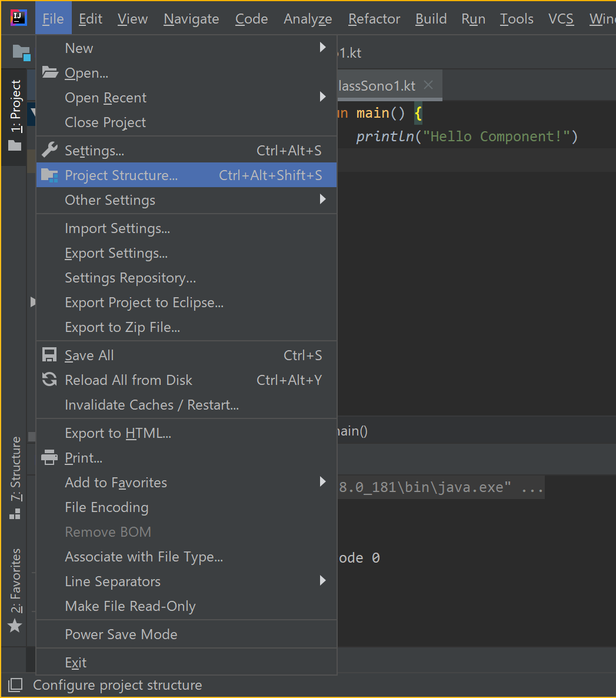Click the floppy disk Save All icon

point(49,355)
